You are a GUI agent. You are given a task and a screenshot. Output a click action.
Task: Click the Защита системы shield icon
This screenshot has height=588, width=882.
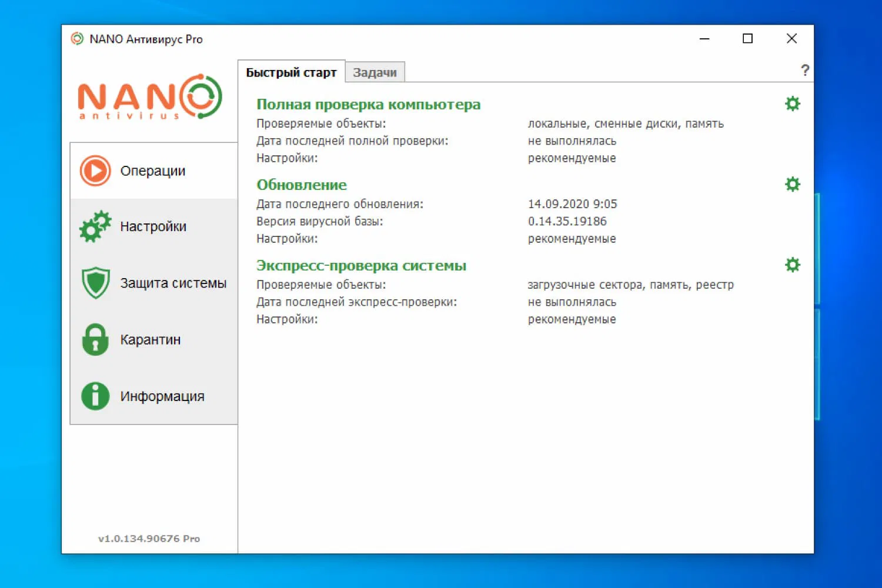(94, 283)
